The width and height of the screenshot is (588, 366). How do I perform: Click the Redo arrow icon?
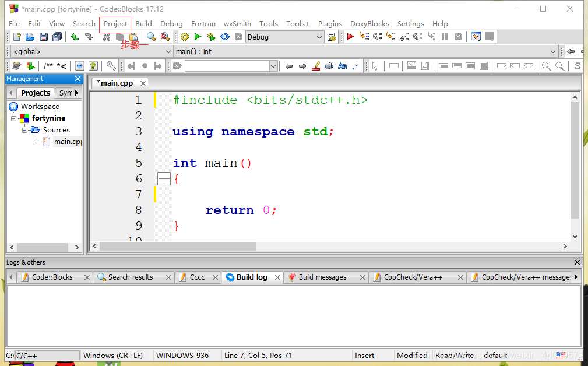[88, 37]
